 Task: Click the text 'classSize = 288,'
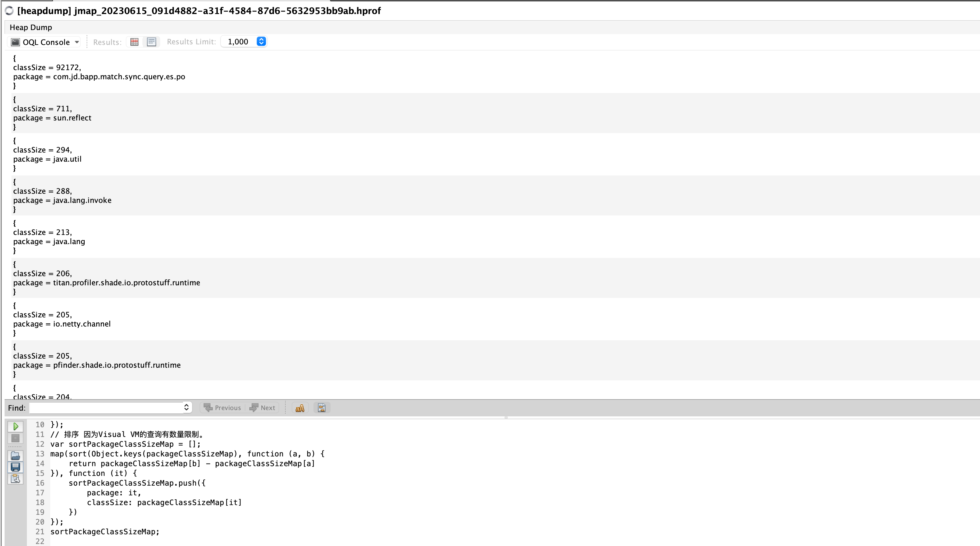[43, 191]
